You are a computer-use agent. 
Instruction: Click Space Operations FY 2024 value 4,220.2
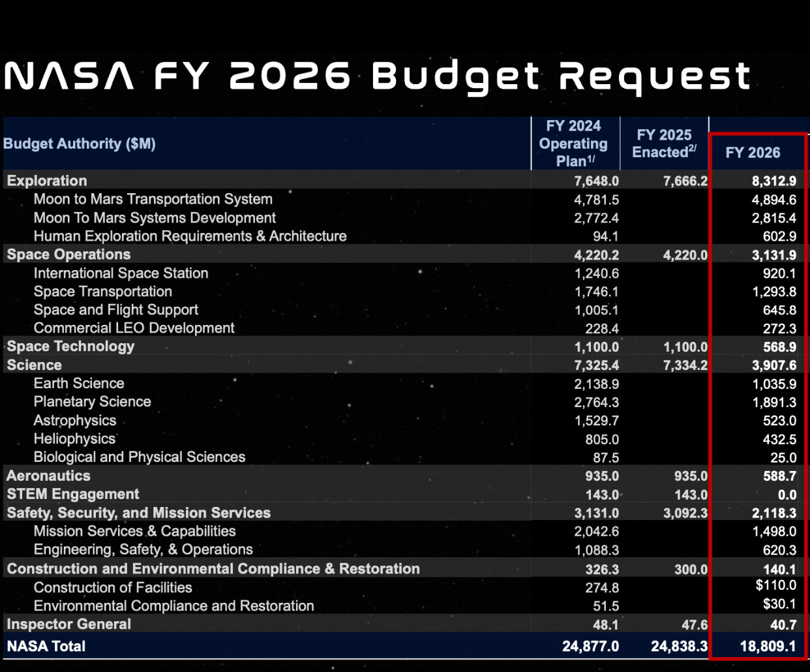point(596,255)
